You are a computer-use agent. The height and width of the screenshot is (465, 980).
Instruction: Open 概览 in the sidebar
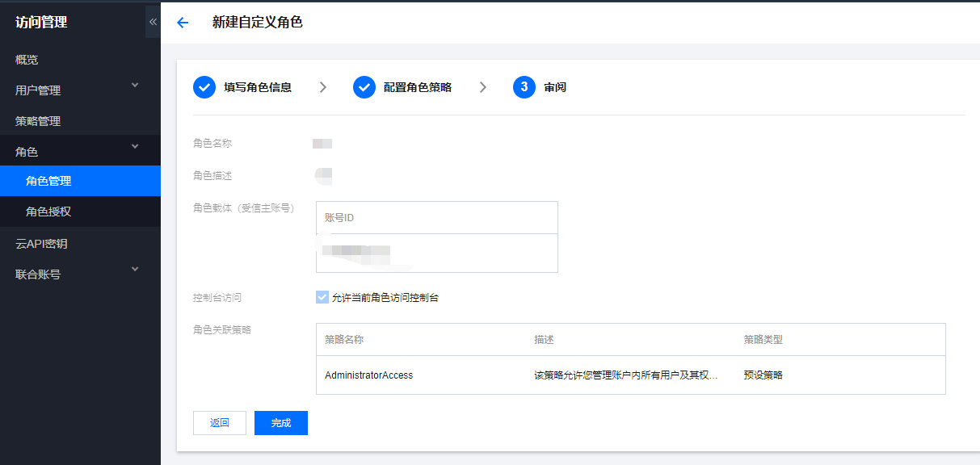point(27,60)
